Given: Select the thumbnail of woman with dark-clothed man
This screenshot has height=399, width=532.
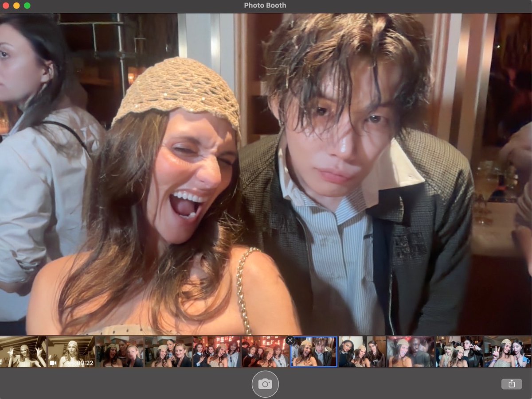Looking at the screenshot, I should (x=410, y=352).
